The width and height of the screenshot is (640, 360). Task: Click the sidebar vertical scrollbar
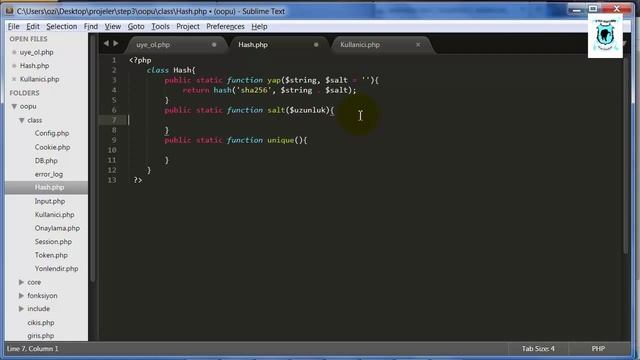tap(92, 159)
